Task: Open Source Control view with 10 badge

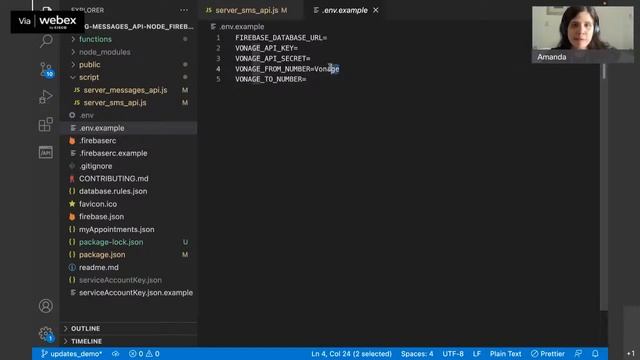Action: pyautogui.click(x=46, y=69)
